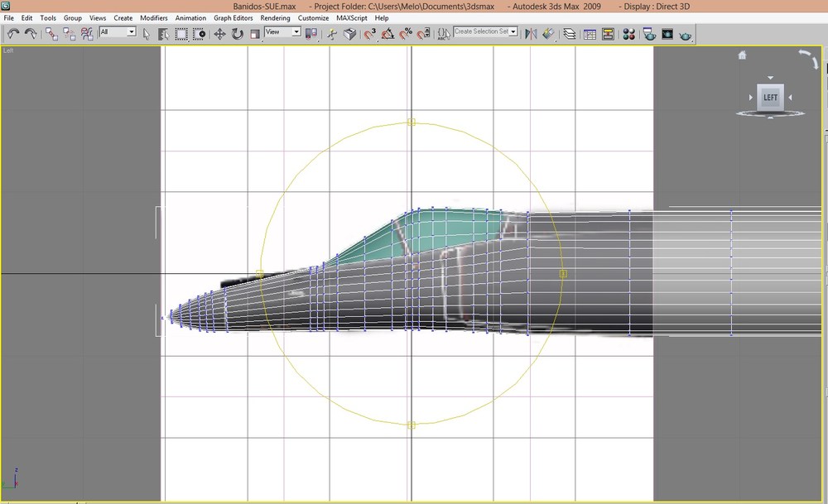828x504 pixels.
Task: Open the Modifiers menu
Action: pos(154,18)
